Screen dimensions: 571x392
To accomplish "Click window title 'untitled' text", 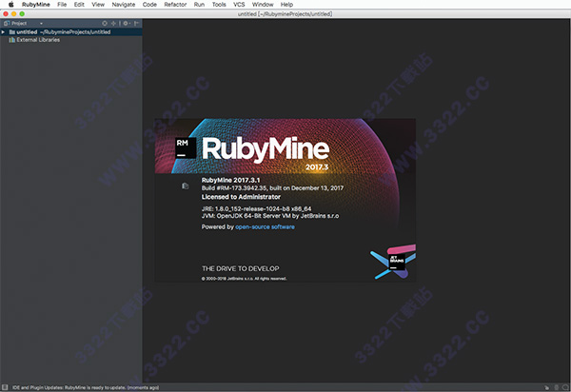I will [285, 14].
